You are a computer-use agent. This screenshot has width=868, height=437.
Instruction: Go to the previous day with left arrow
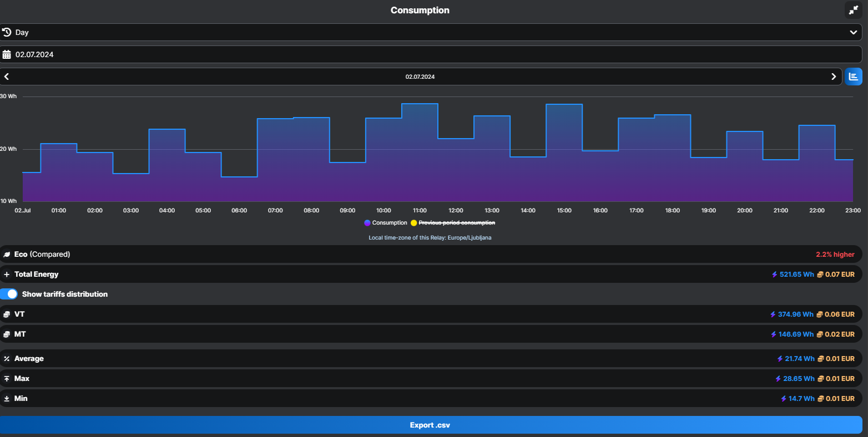pyautogui.click(x=7, y=77)
